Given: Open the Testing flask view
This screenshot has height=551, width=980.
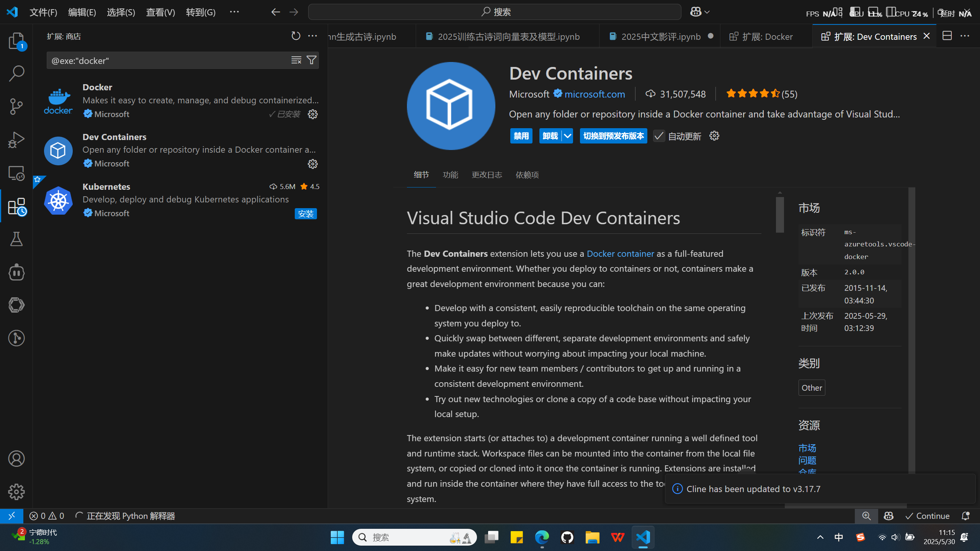Looking at the screenshot, I should pyautogui.click(x=16, y=239).
